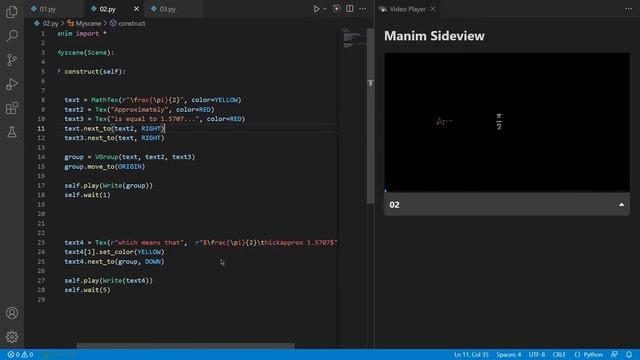Change indentation via Spaces: 4

pyautogui.click(x=509, y=355)
